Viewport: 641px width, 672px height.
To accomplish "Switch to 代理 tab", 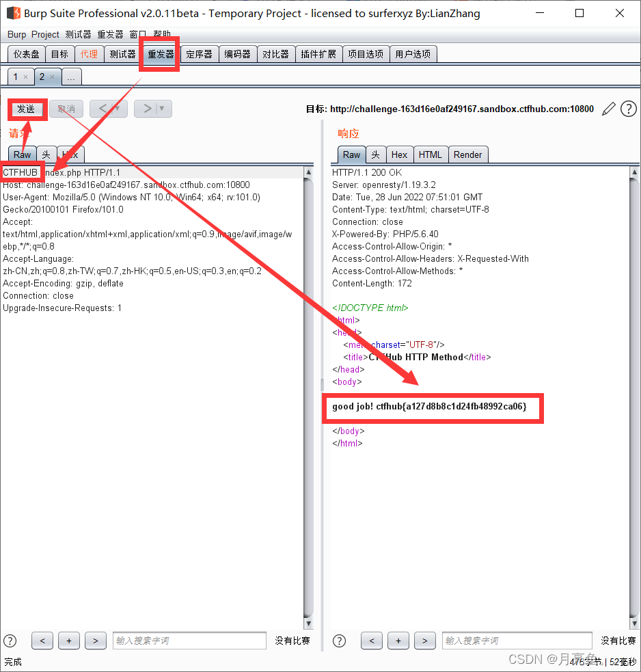I will (x=89, y=54).
